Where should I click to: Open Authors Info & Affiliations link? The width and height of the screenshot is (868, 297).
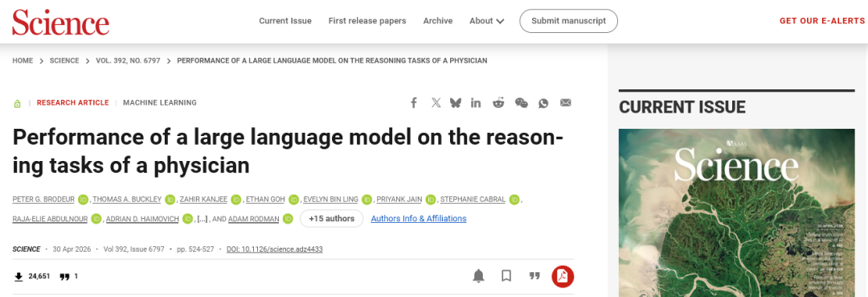point(419,218)
